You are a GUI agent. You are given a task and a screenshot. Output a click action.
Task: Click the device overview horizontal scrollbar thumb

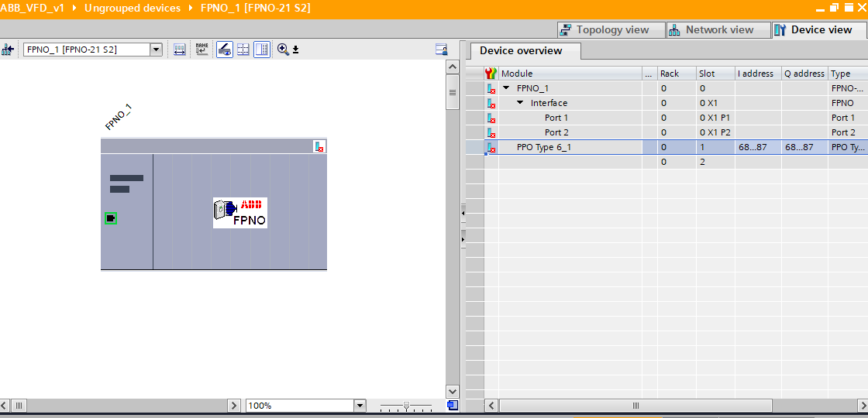coord(635,406)
